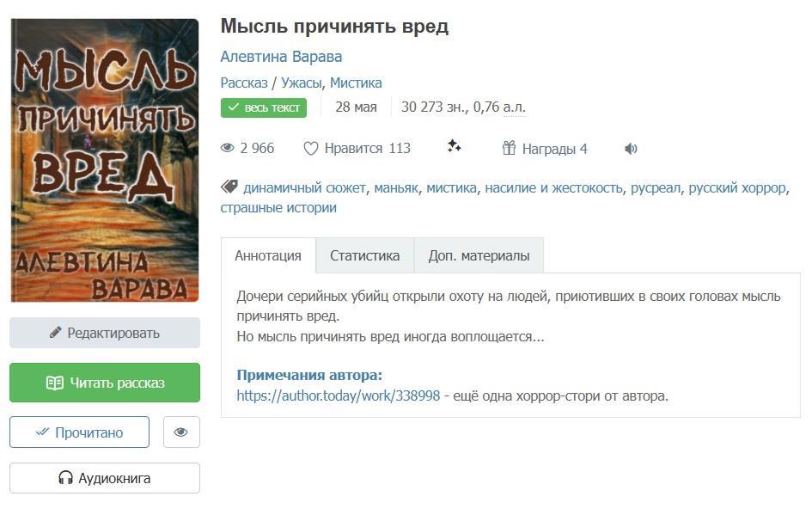The image size is (812, 515).
Task: Click the green Читать рассказ button
Action: pos(105,383)
